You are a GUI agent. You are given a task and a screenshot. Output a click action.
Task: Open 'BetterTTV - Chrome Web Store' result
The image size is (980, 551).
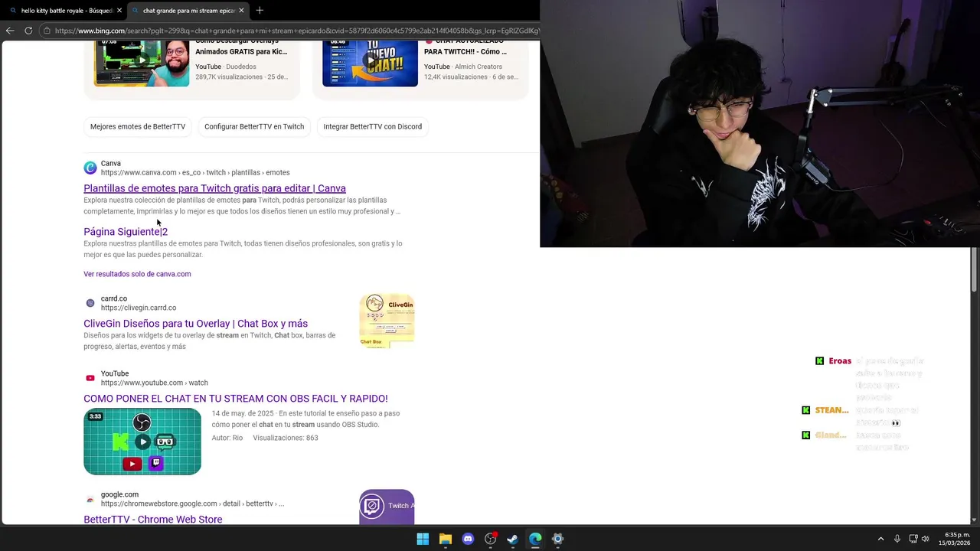coord(153,520)
